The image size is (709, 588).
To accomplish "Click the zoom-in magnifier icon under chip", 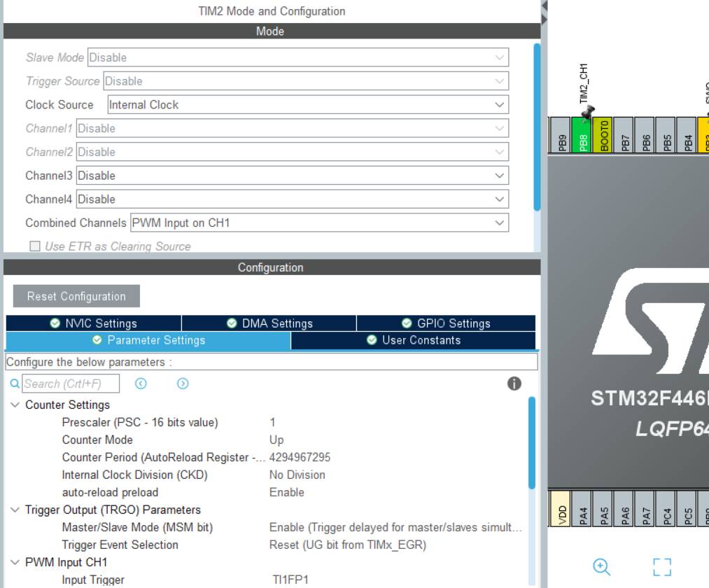I will coord(601,567).
